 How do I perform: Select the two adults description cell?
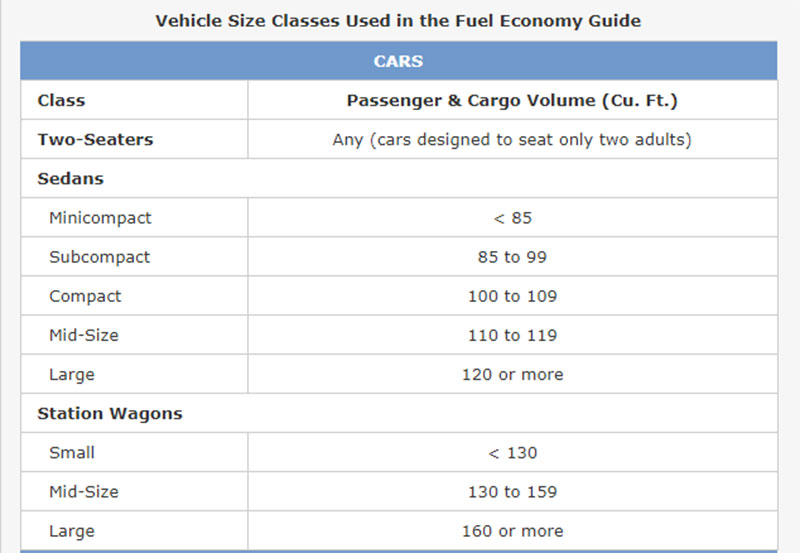(512, 139)
